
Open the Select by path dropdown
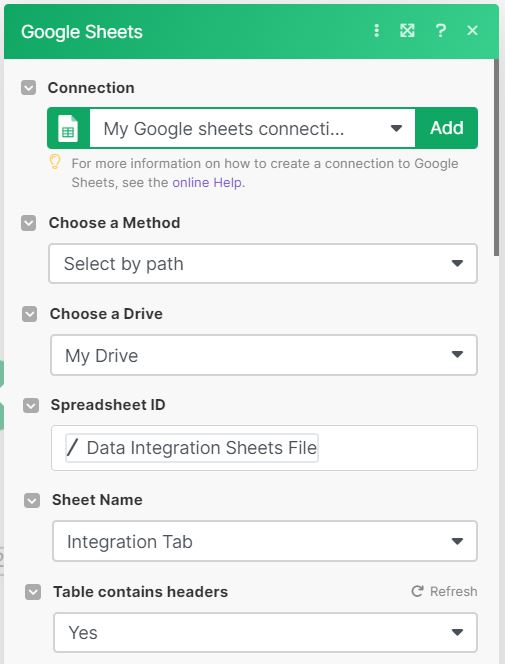263,263
